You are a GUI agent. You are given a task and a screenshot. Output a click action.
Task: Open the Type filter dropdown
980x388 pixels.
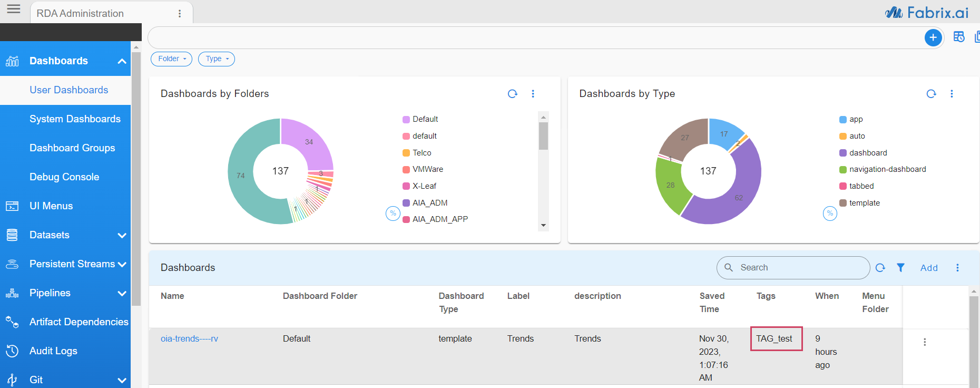click(217, 59)
